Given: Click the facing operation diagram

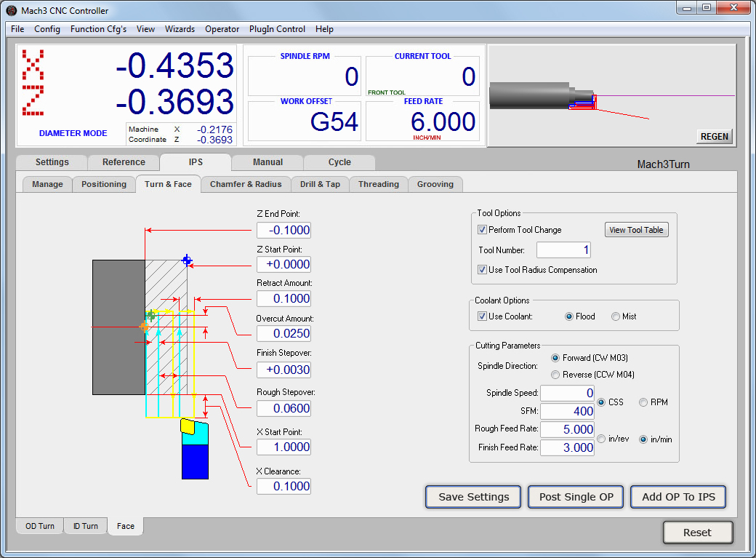Looking at the screenshot, I should (171, 352).
